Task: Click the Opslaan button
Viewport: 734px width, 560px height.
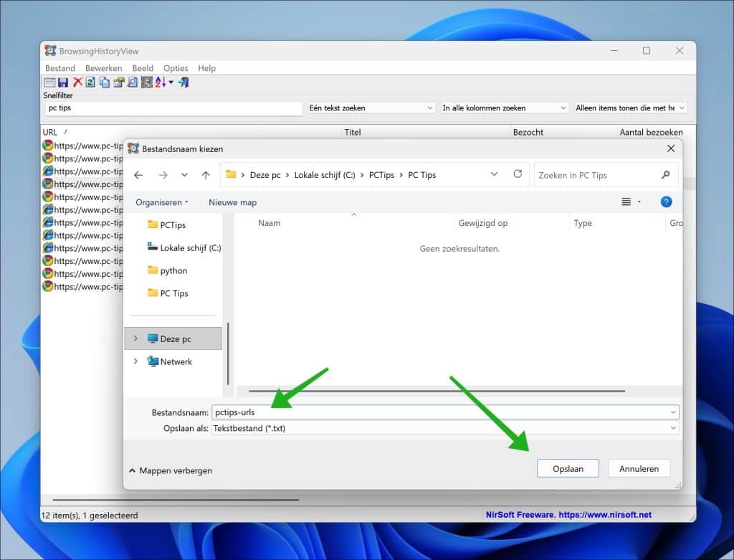Action: point(568,469)
